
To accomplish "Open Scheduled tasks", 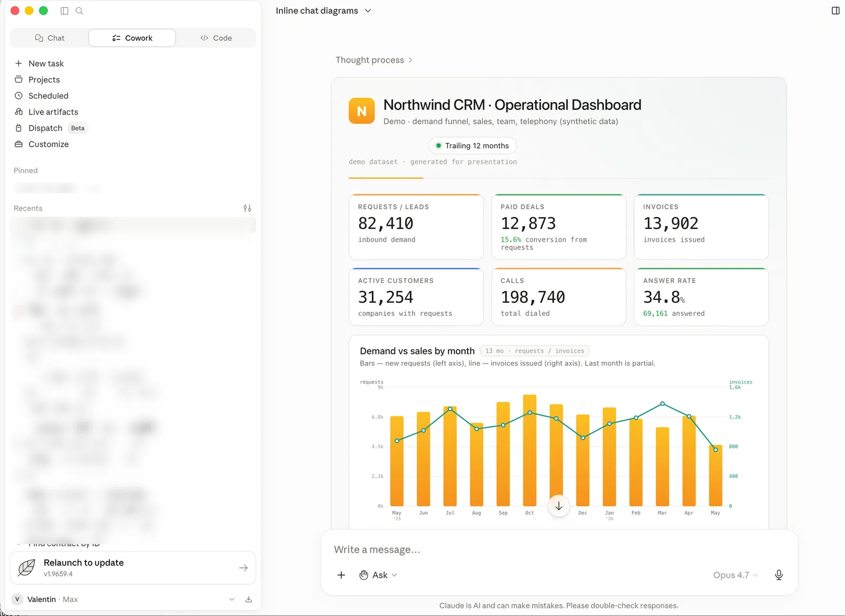I will (48, 96).
